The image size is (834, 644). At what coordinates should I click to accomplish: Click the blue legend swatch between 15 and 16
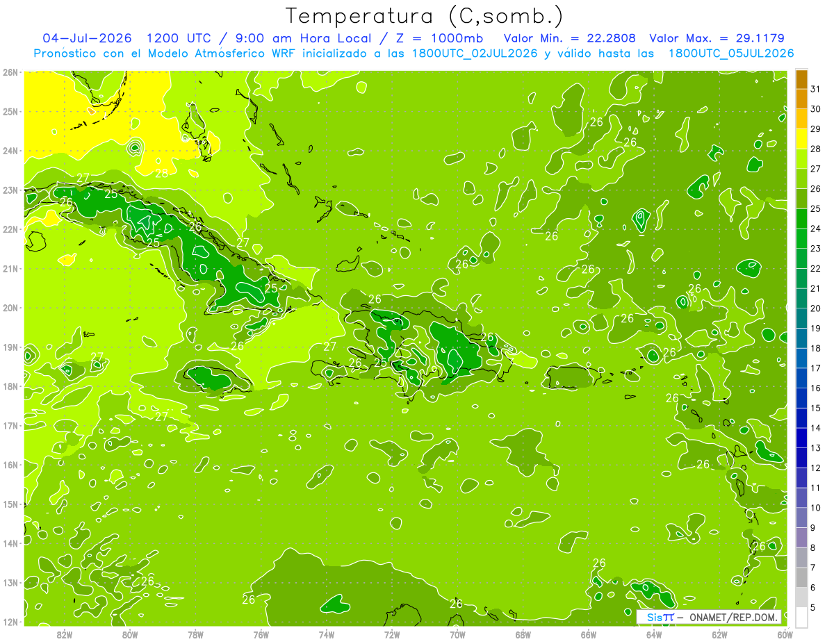click(x=802, y=398)
